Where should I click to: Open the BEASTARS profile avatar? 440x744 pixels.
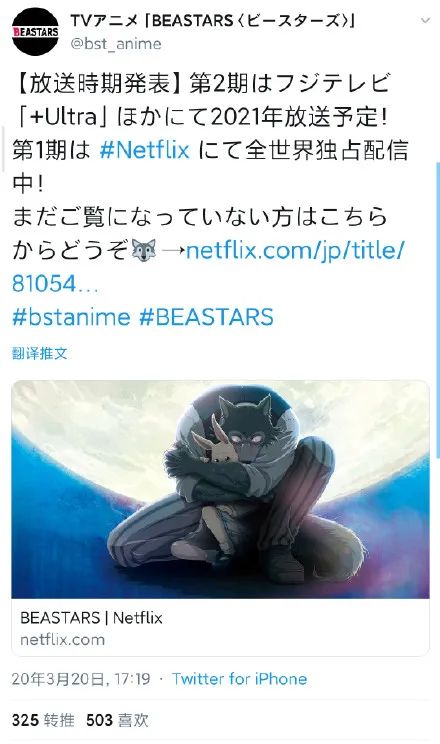(x=35, y=32)
